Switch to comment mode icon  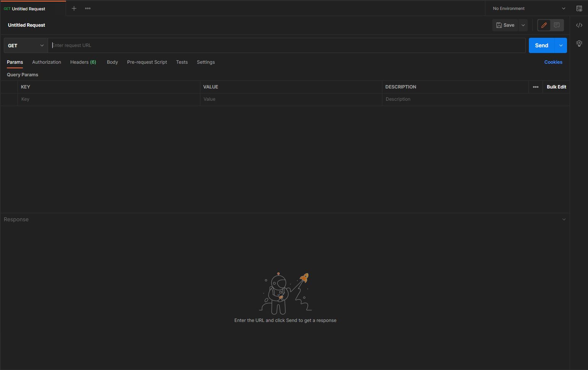click(x=557, y=25)
